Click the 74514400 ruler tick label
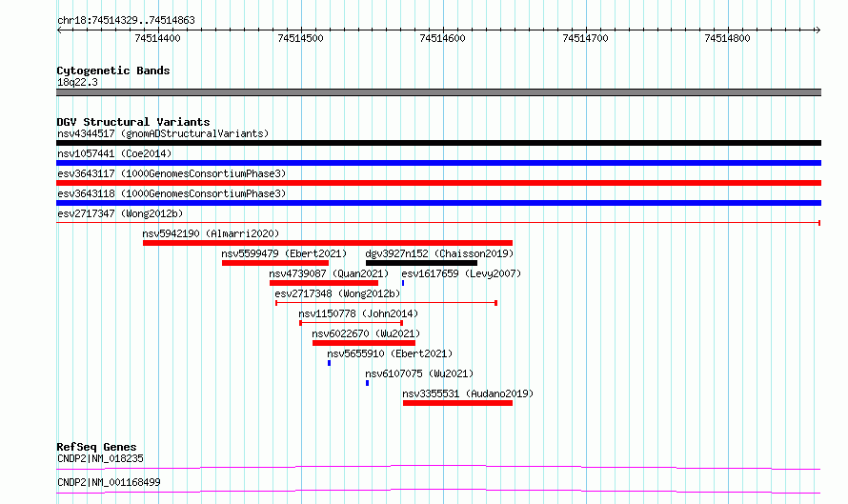 tap(157, 38)
